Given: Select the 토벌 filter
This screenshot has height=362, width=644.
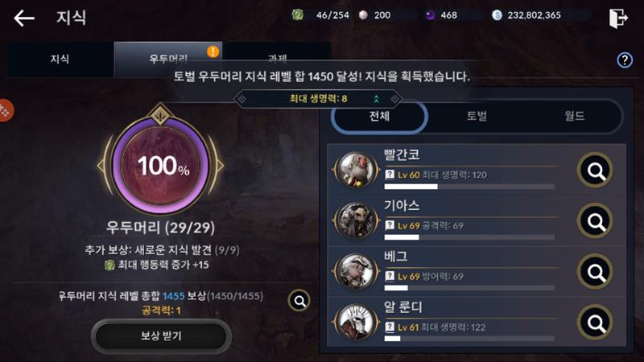Looking at the screenshot, I should (x=477, y=116).
